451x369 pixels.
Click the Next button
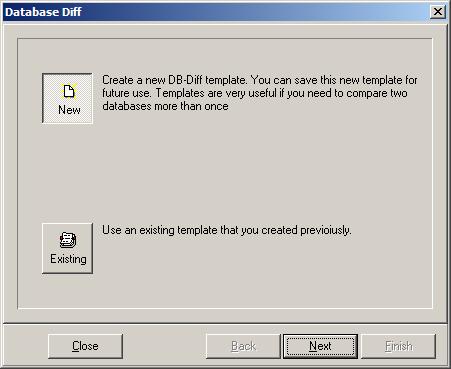320,346
